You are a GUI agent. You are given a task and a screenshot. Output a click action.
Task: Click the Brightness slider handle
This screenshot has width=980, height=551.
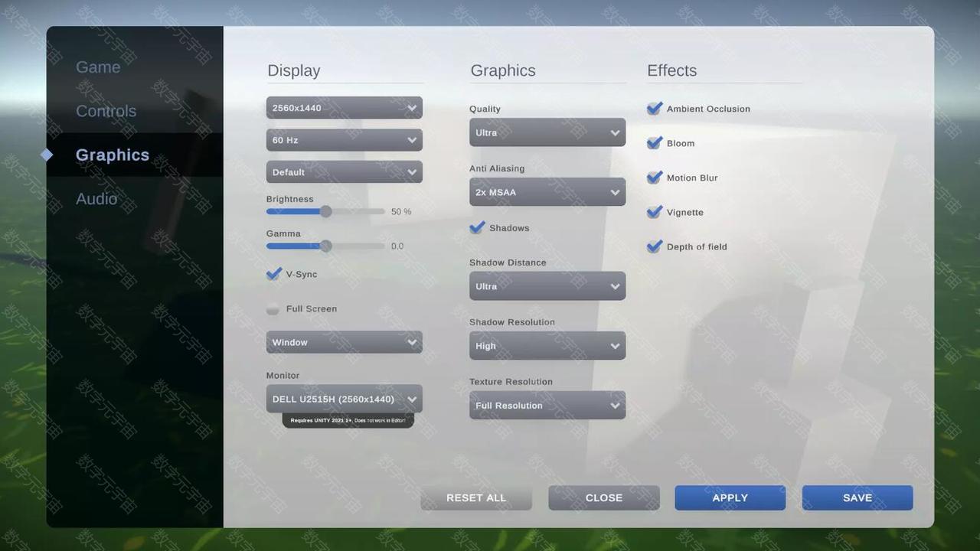[325, 211]
